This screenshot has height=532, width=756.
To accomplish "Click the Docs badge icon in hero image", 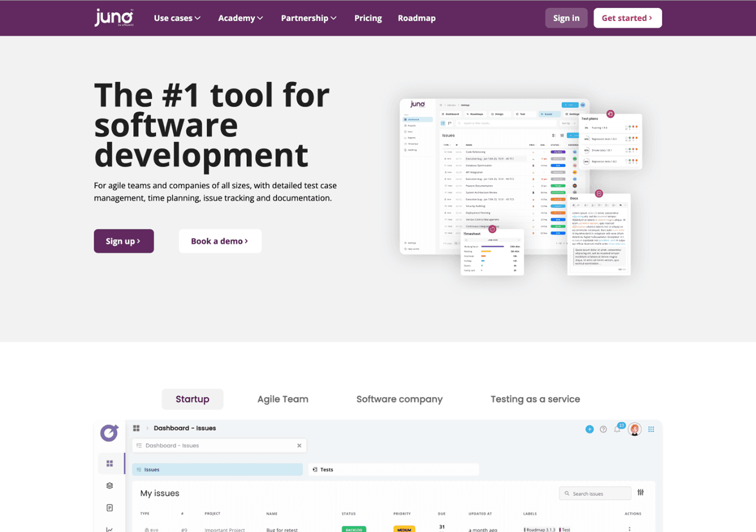I will click(x=599, y=194).
